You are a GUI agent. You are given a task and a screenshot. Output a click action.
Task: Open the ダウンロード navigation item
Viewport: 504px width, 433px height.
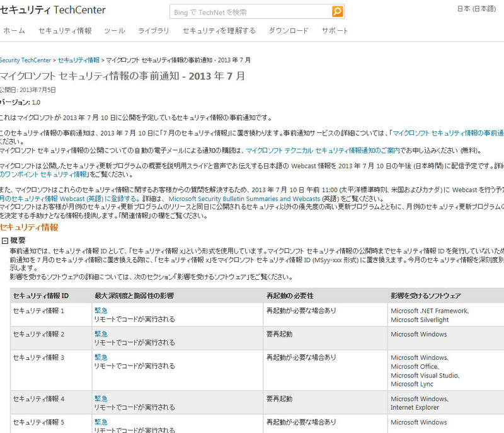[289, 31]
